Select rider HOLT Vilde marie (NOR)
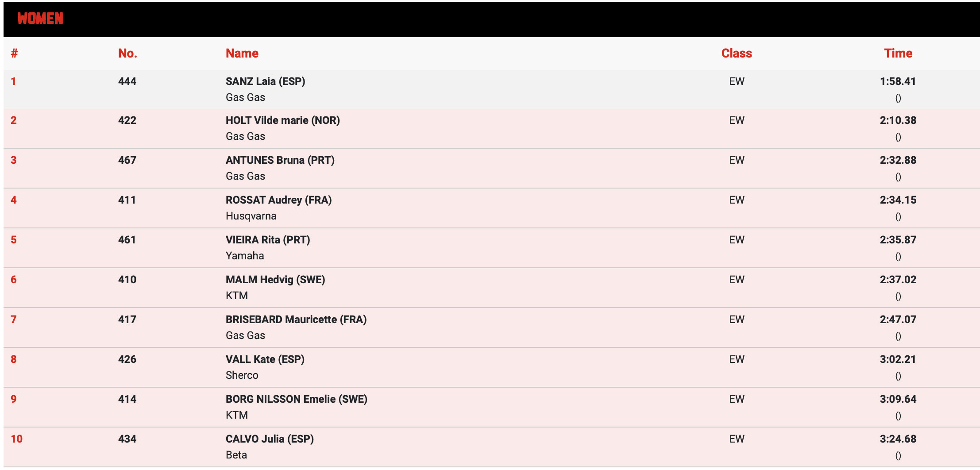 click(x=282, y=120)
